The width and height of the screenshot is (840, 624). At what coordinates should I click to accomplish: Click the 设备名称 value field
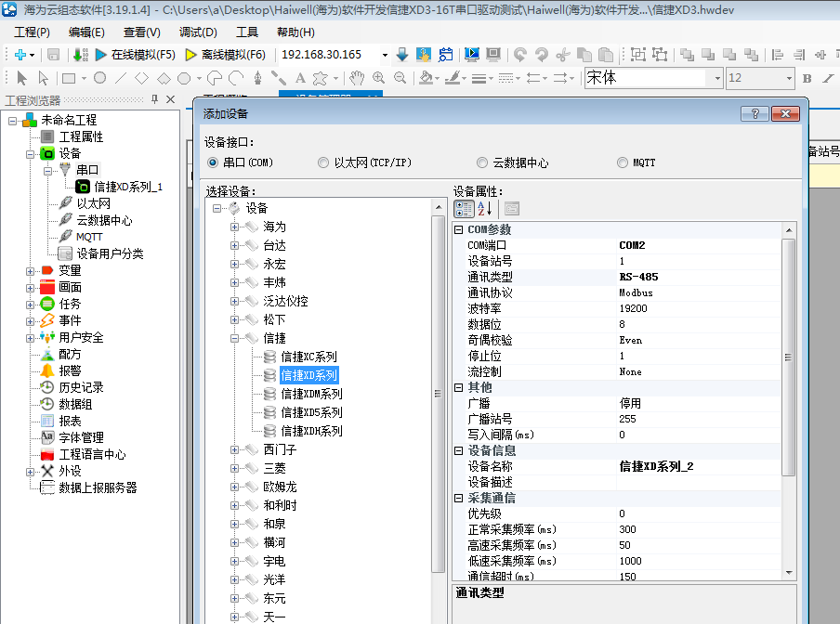pyautogui.click(x=699, y=466)
